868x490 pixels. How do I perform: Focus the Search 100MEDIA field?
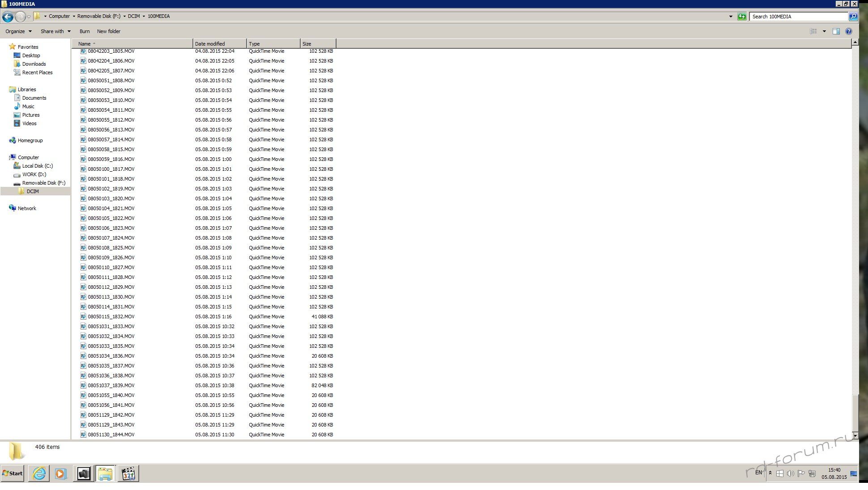click(799, 17)
